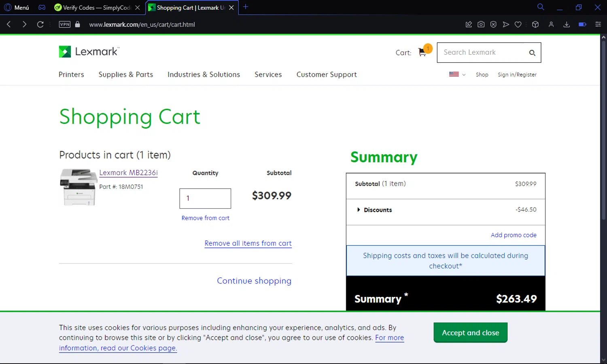Click the Quantity input box

click(205, 199)
